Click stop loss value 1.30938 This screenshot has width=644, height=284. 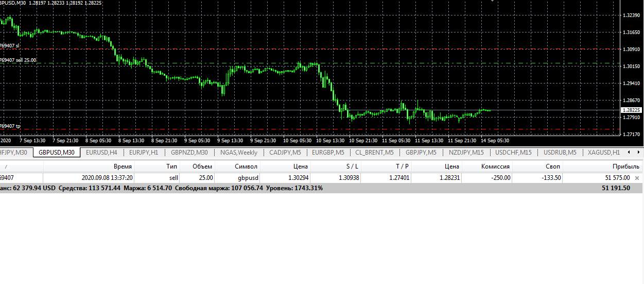[349, 178]
